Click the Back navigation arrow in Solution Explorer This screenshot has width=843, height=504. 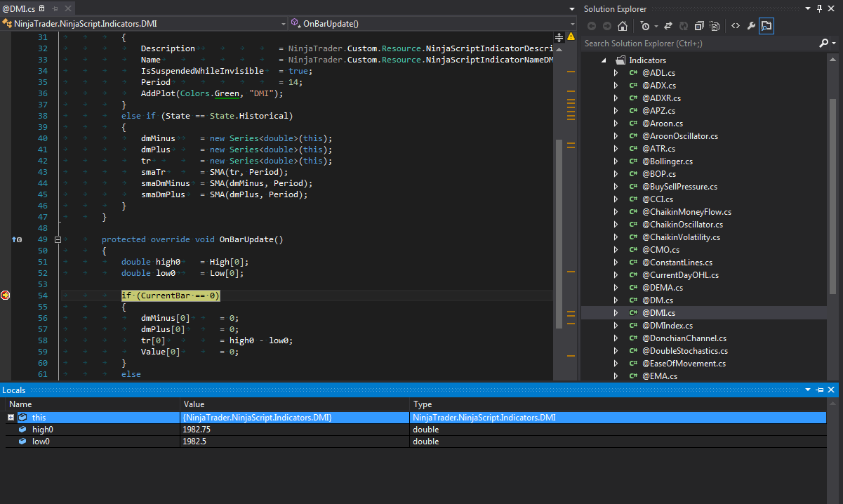(592, 26)
